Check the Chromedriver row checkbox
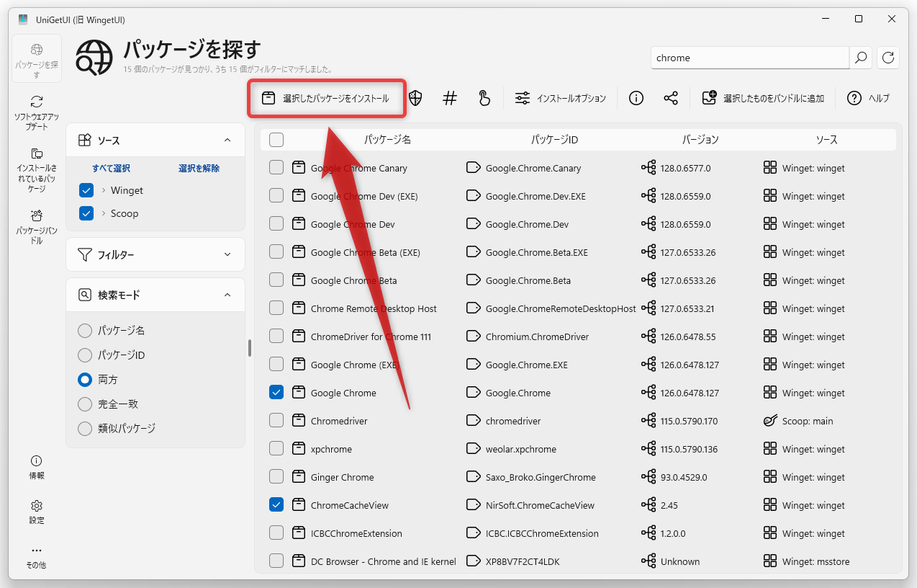 (276, 420)
